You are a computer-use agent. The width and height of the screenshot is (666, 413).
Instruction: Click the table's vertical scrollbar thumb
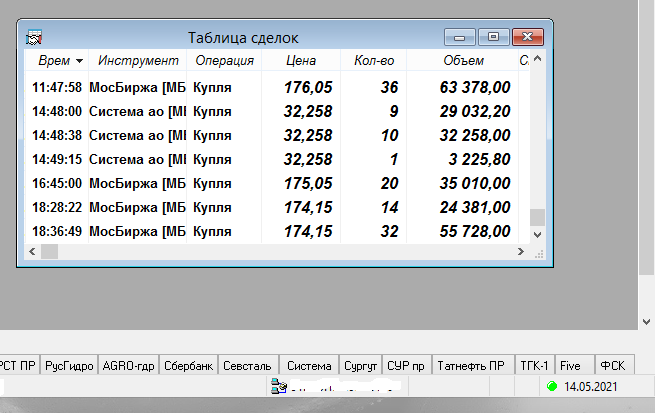pos(537,218)
